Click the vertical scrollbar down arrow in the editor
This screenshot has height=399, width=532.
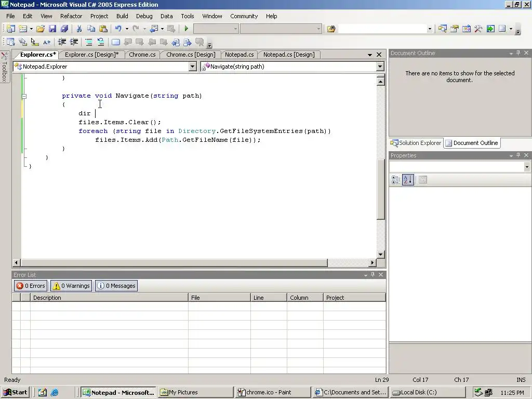pos(380,255)
